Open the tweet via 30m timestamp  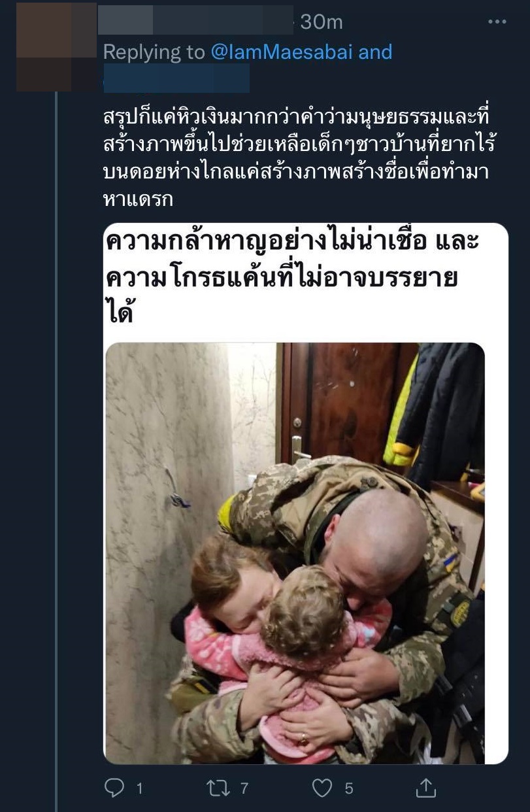pos(322,22)
